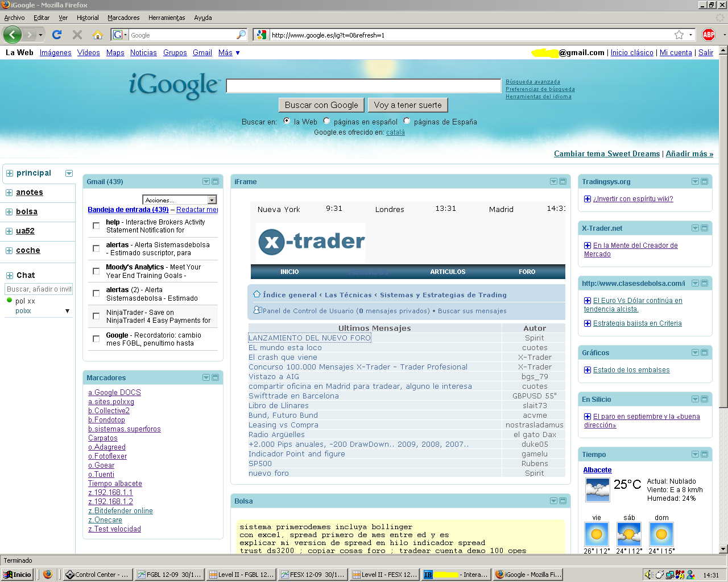
Task: Click in the chat 'Buscar, añadir o invitar' field
Action: point(39,289)
